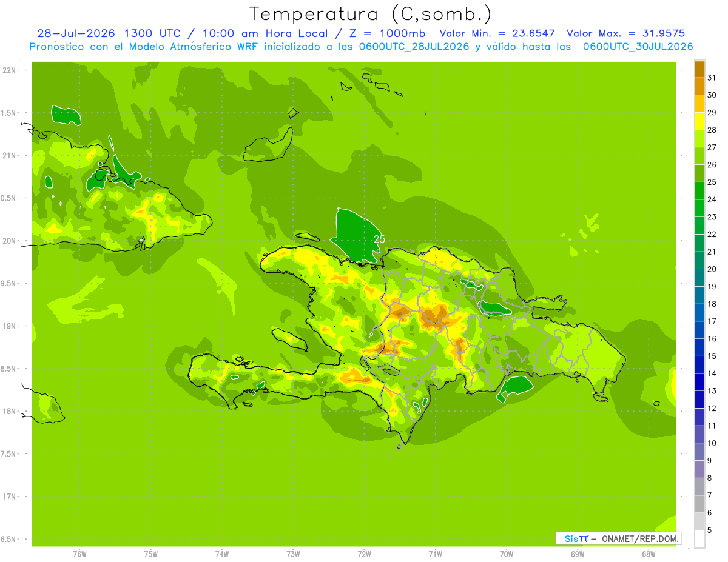
Task: Click the legend value 12
Action: pyautogui.click(x=712, y=408)
